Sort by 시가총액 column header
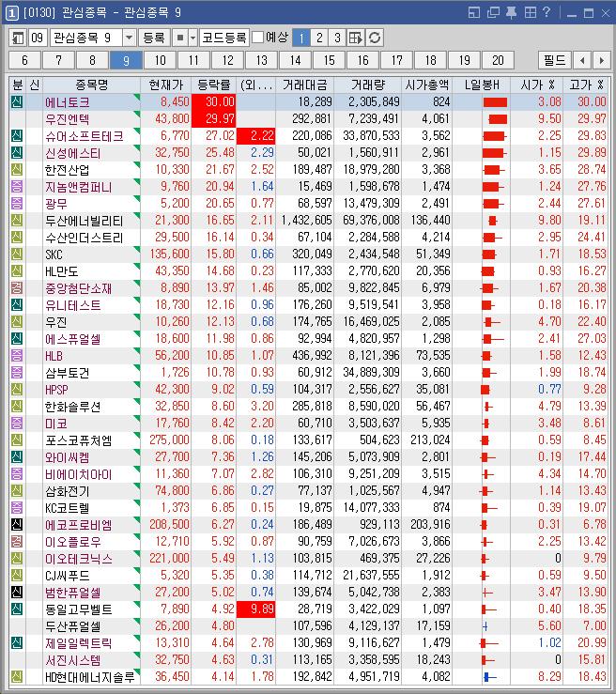Screen dimensions: 616x694 pyautogui.click(x=426, y=85)
